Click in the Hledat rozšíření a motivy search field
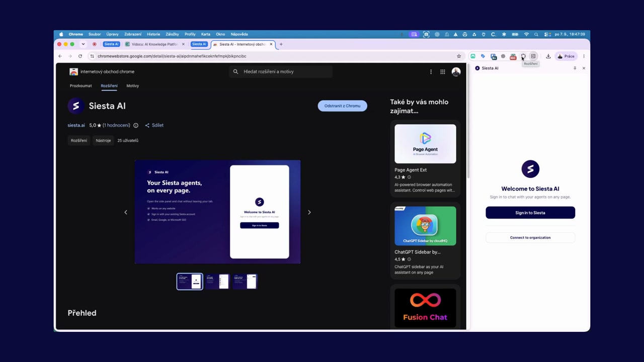644x362 pixels. [x=281, y=72]
